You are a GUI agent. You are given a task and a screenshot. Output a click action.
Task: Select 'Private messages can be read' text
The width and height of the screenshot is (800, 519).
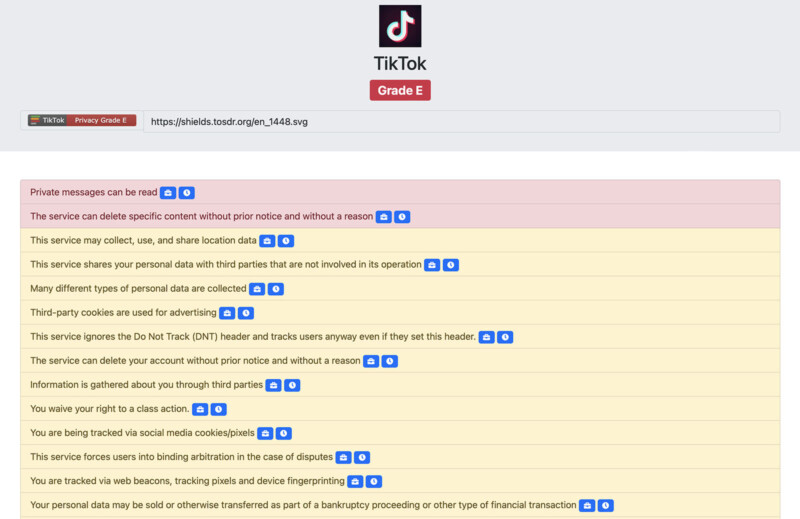(94, 192)
